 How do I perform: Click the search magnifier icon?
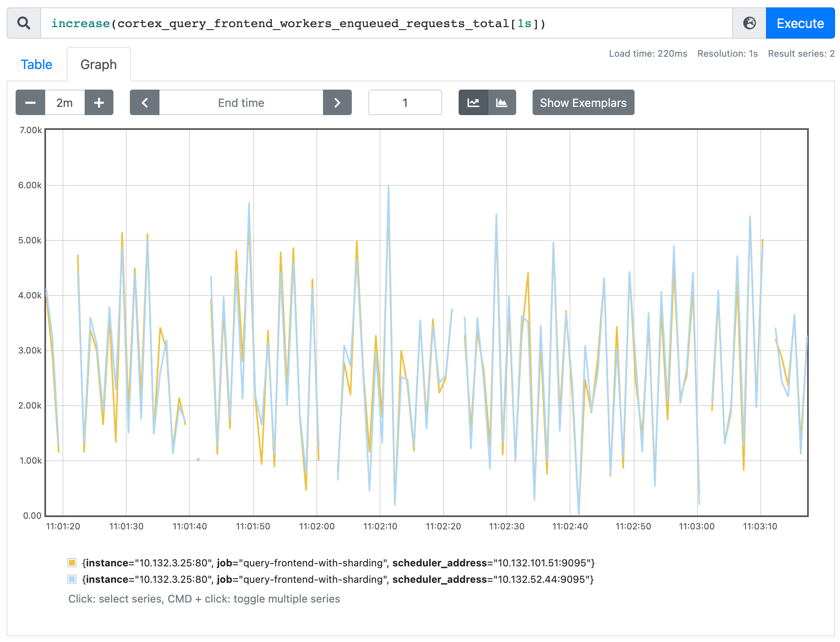(23, 23)
